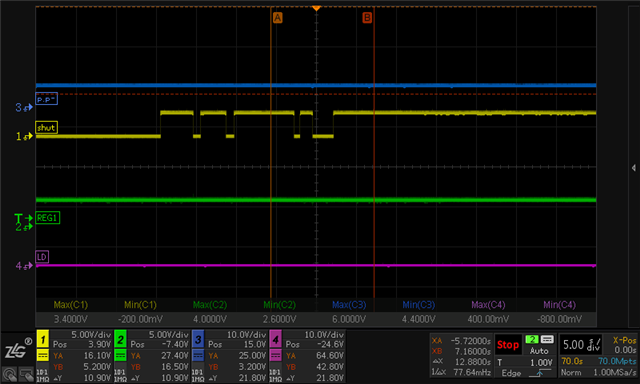The width and height of the screenshot is (640, 384).
Task: Open channel 4 10.0V/div scale
Action: (324, 335)
